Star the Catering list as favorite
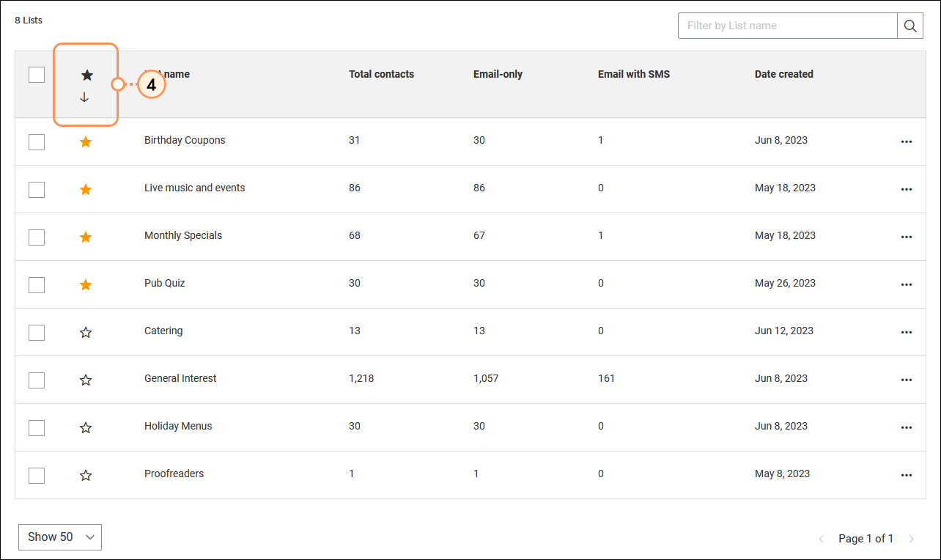 click(86, 332)
